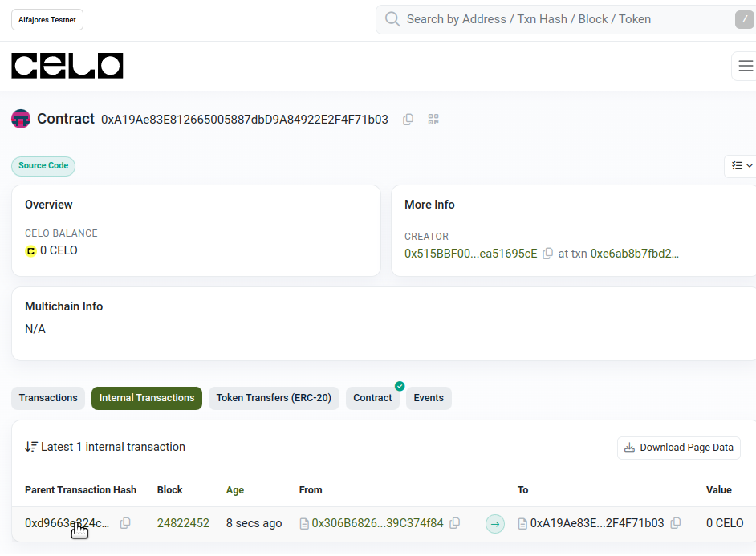Copy the parent transaction hash

[x=125, y=523]
